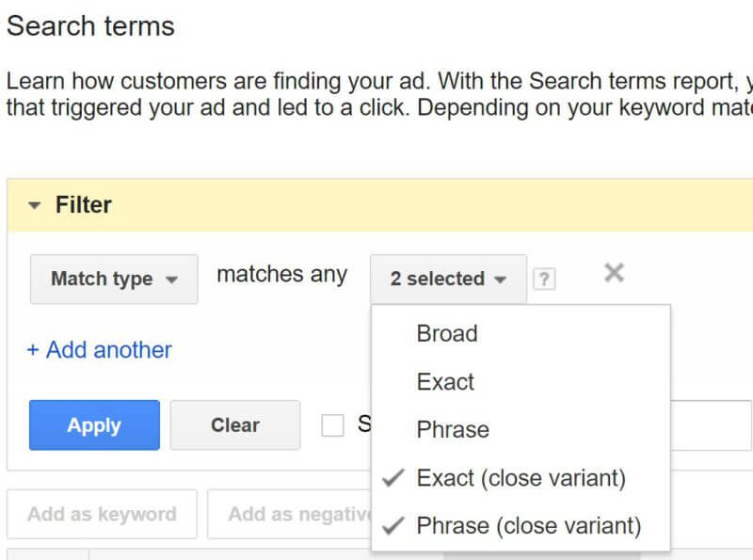
Task: Open the Match type dropdown
Action: (114, 279)
